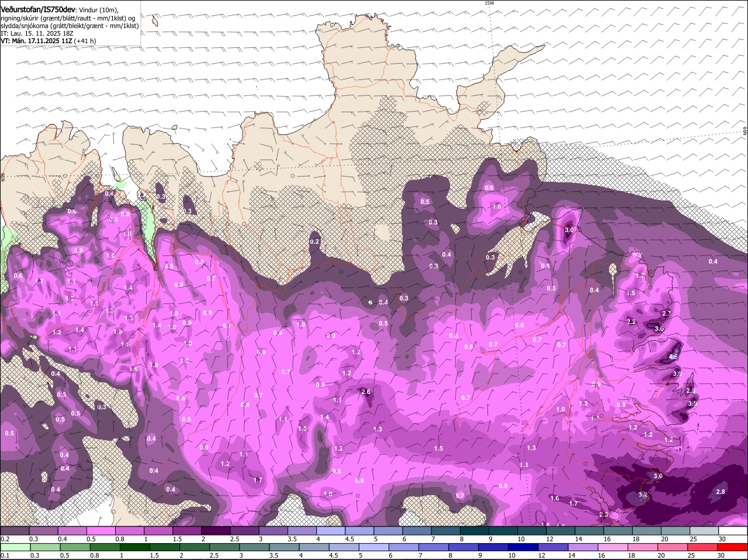Click the 0.4 label in upper legend

63,539
